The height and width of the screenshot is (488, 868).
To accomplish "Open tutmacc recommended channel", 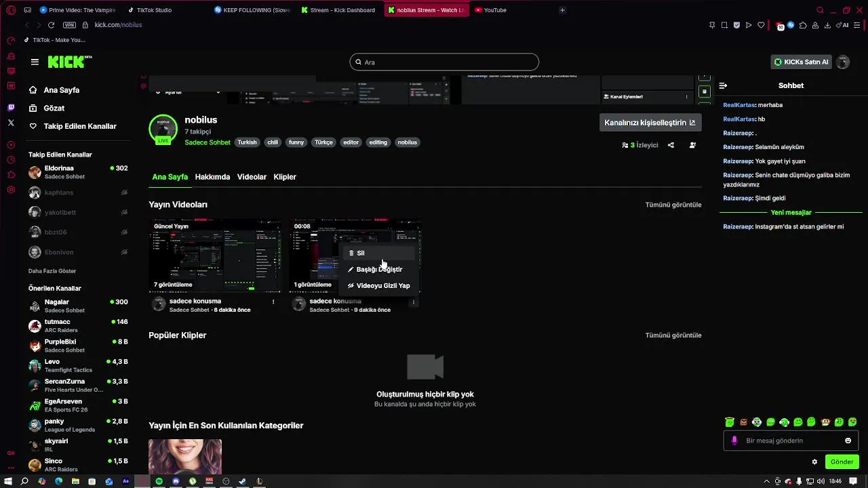I will (x=78, y=326).
